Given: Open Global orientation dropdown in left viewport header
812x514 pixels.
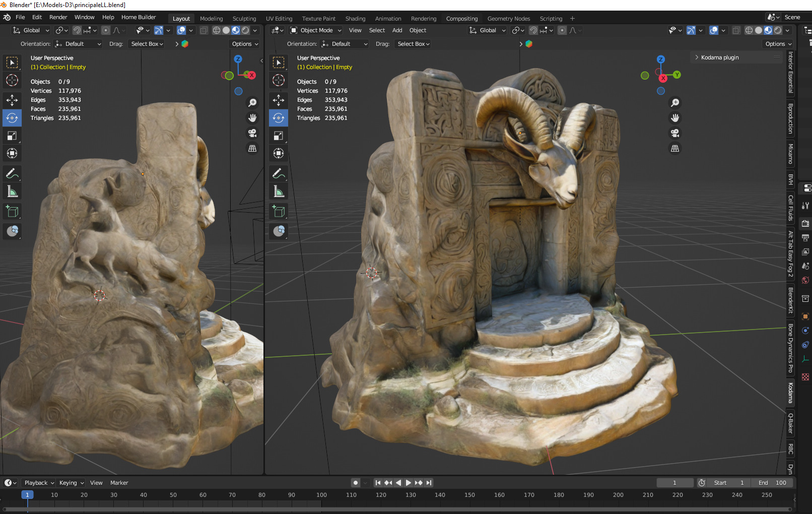Looking at the screenshot, I should [x=31, y=30].
